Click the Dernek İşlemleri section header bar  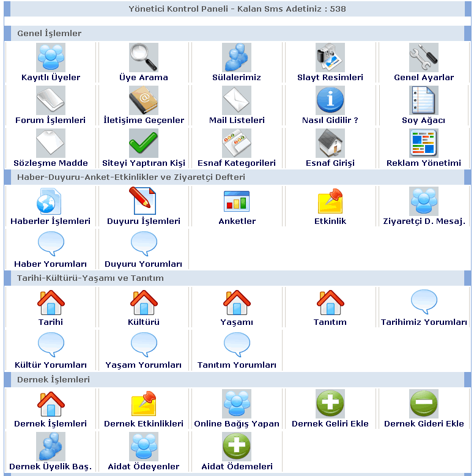[x=237, y=380]
